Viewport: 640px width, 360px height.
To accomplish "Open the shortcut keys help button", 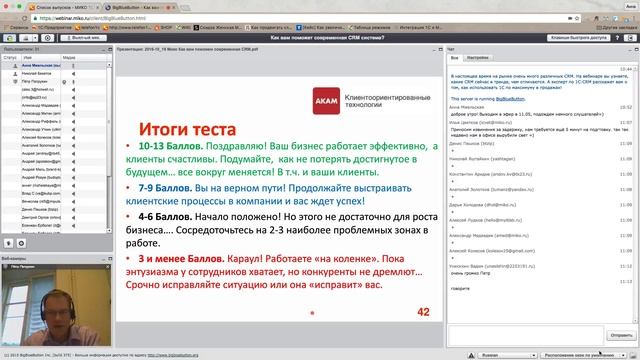I will pos(578,38).
